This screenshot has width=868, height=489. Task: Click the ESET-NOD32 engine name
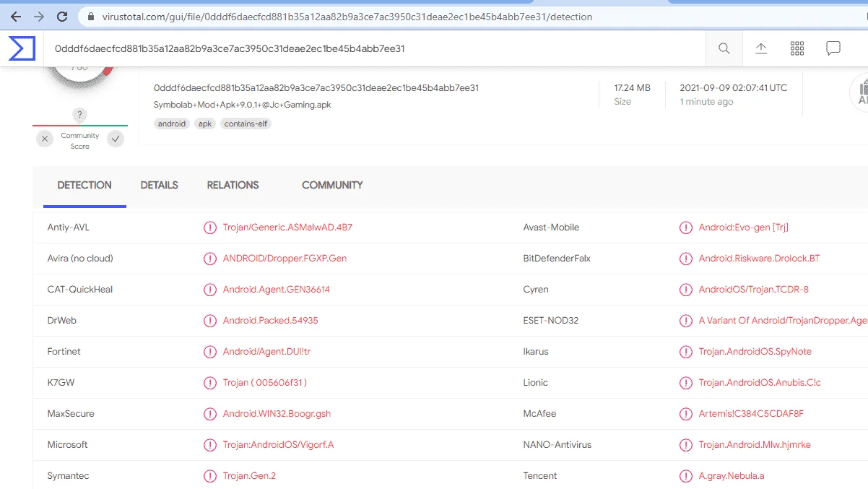(551, 321)
